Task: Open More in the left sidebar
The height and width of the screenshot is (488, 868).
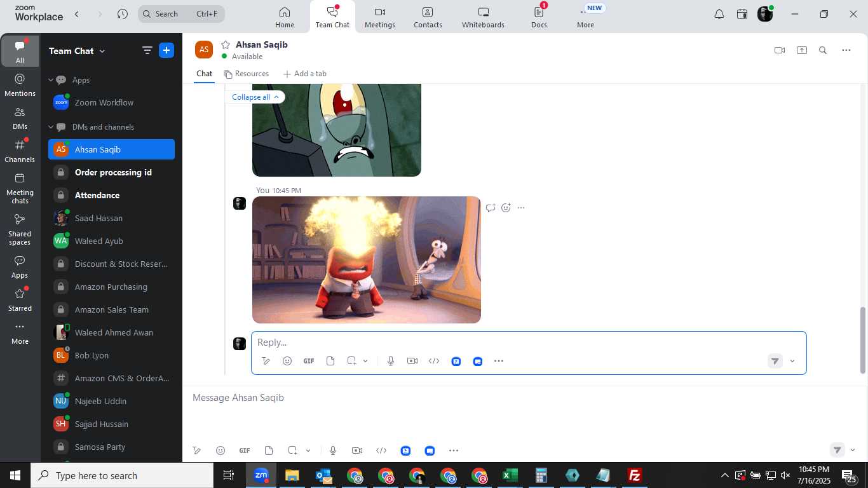Action: pos(20,333)
